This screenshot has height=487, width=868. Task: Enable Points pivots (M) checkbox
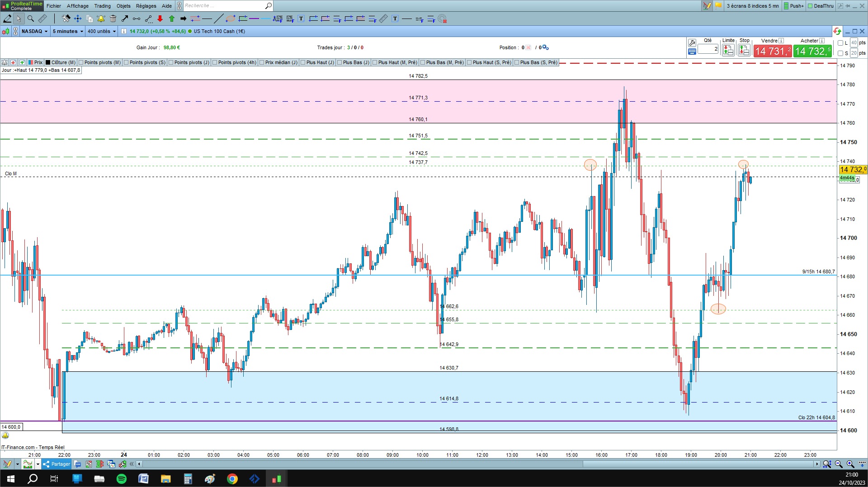pos(81,62)
